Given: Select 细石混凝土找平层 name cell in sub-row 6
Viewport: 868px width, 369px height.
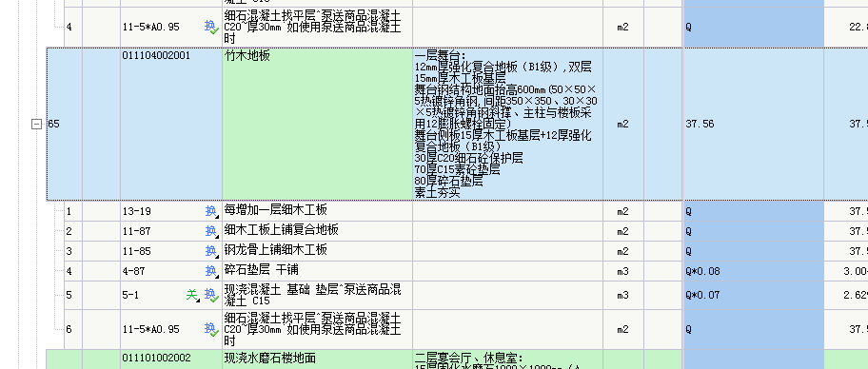Looking at the screenshot, I should [317, 330].
